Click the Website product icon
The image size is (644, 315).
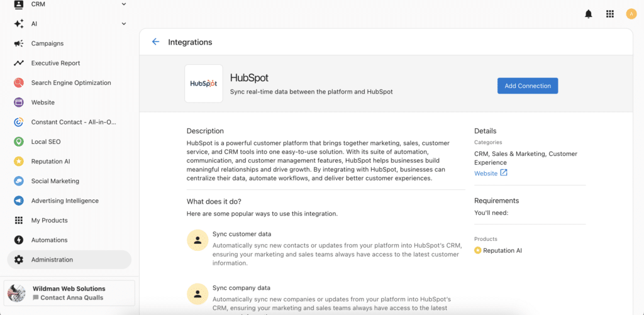click(x=18, y=102)
